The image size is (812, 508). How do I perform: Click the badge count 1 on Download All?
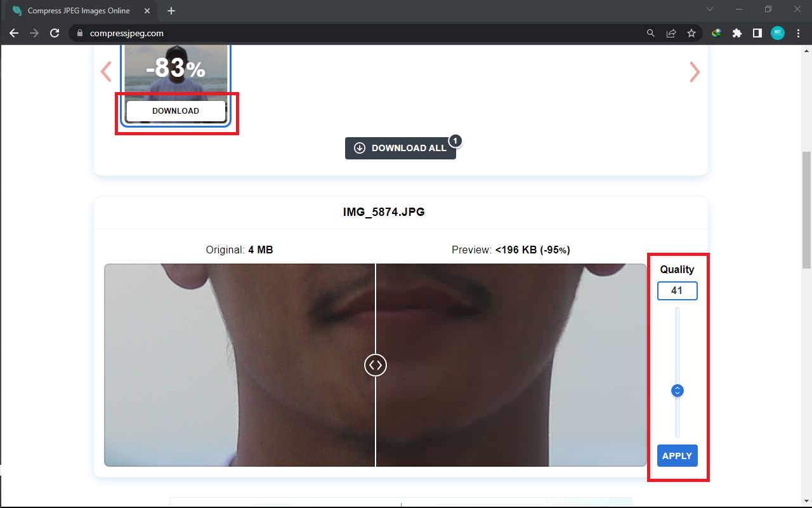click(455, 141)
